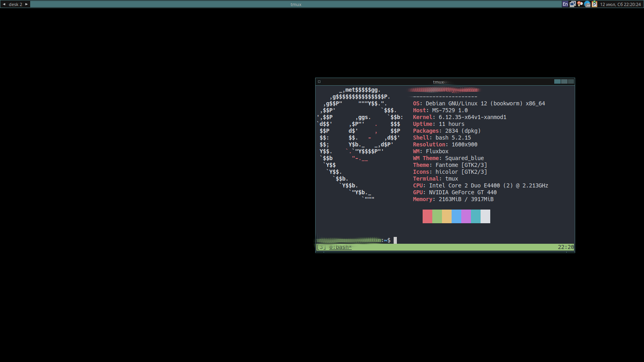The width and height of the screenshot is (644, 362).
Task: Open the light bulb tray icon
Action: [580, 4]
